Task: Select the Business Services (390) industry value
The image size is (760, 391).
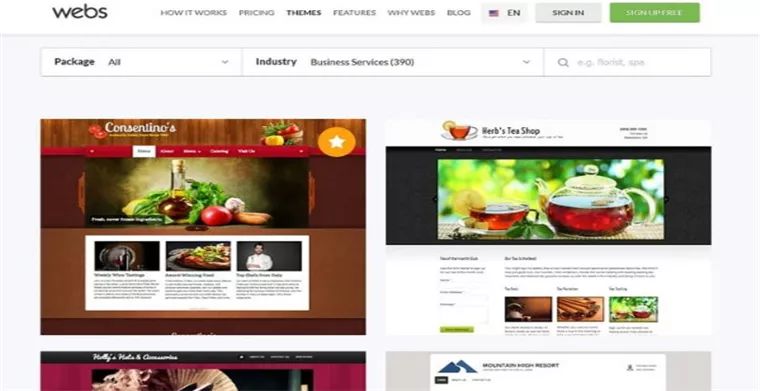Action: point(362,62)
